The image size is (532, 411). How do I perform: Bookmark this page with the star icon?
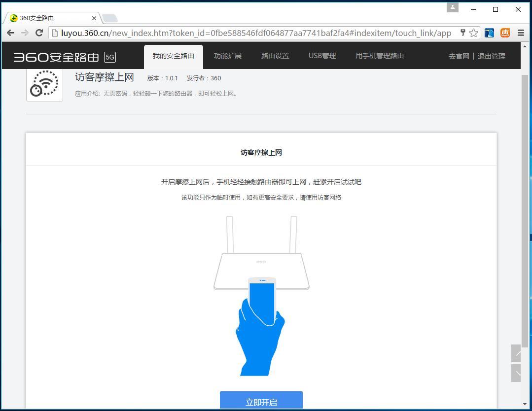coord(473,33)
